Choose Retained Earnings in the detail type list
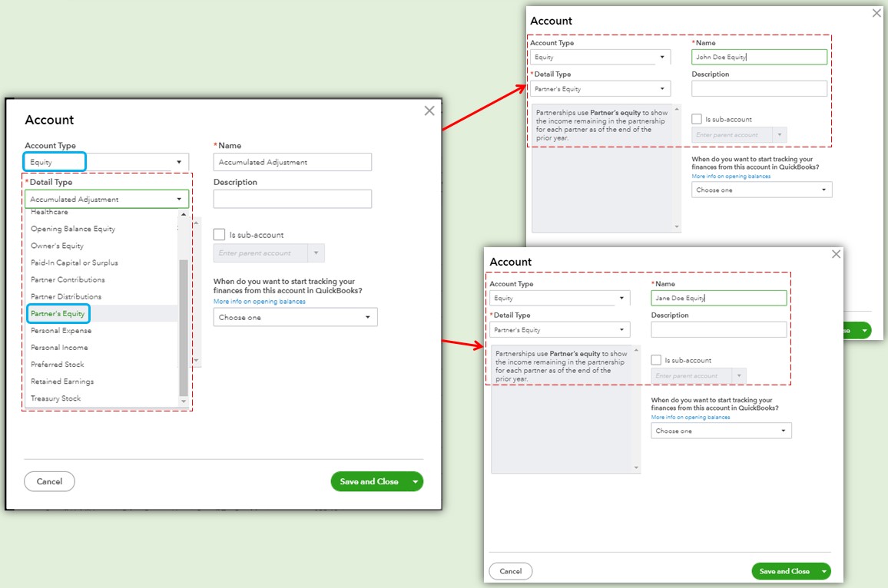 pos(62,382)
